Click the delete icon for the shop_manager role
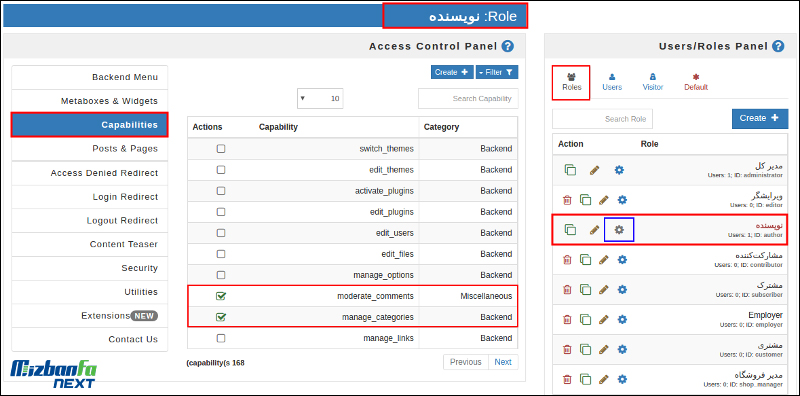Screen dimensions: 800x396 click(x=567, y=379)
